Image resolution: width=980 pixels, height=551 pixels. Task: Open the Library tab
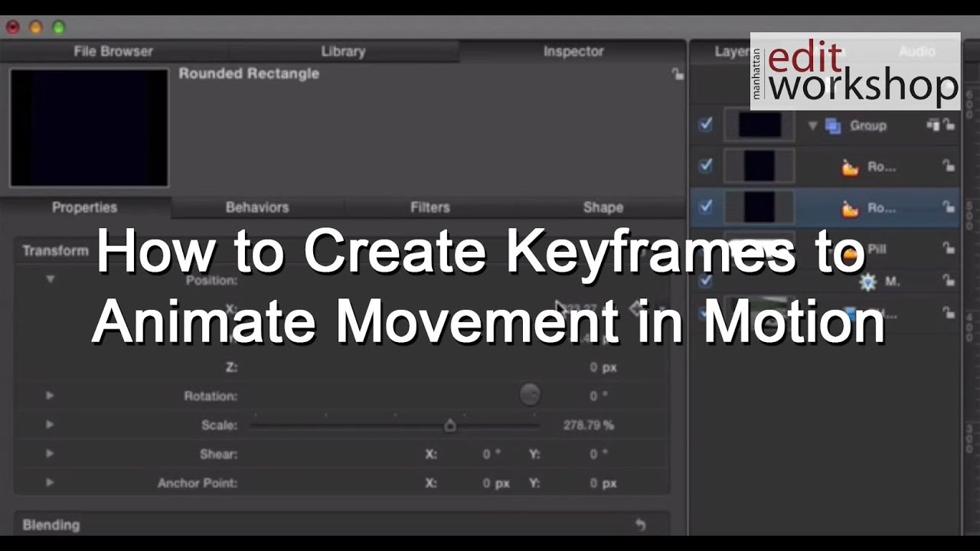(343, 51)
